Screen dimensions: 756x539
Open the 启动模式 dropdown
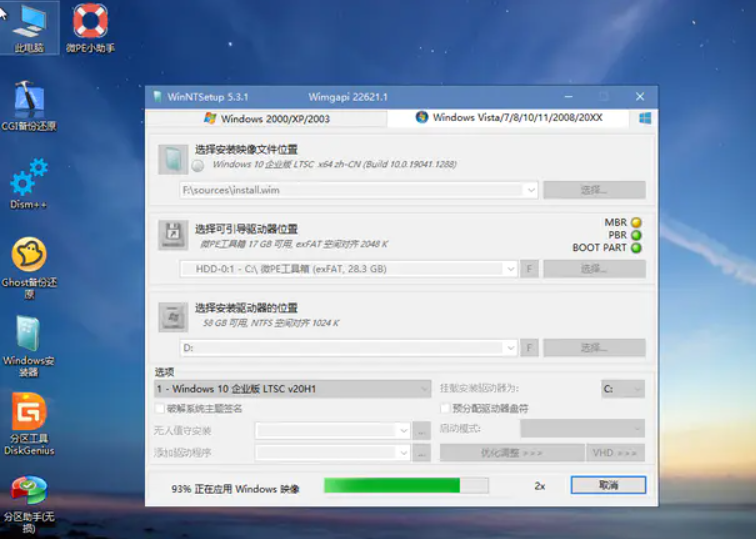(x=582, y=428)
